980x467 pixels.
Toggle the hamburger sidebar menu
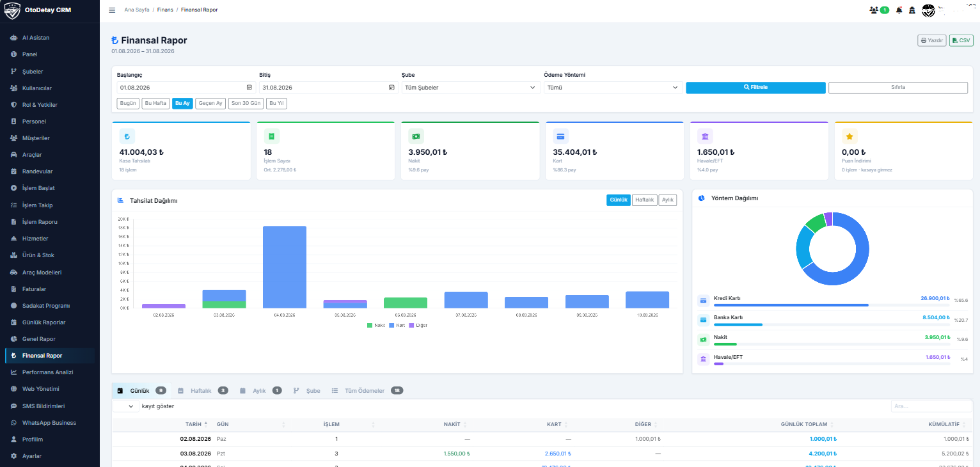[112, 10]
